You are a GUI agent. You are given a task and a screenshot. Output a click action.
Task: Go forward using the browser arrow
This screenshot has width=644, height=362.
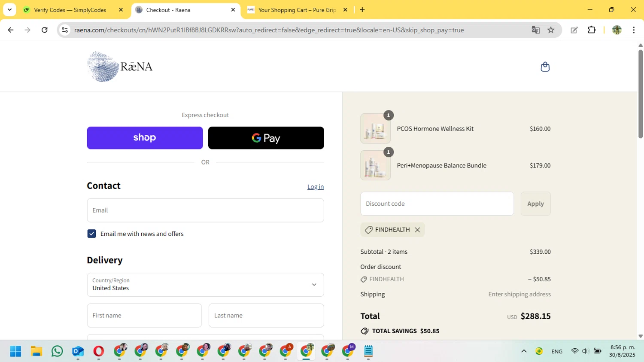(x=27, y=30)
